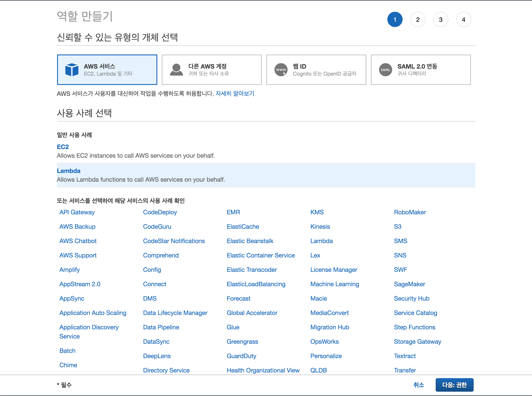
Task: Select the 웹 ID trusted entity card
Action: click(x=316, y=70)
